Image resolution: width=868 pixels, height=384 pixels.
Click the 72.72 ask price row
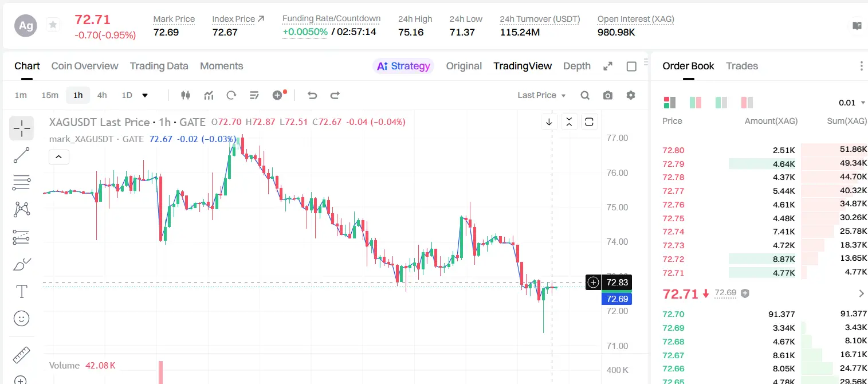point(765,259)
